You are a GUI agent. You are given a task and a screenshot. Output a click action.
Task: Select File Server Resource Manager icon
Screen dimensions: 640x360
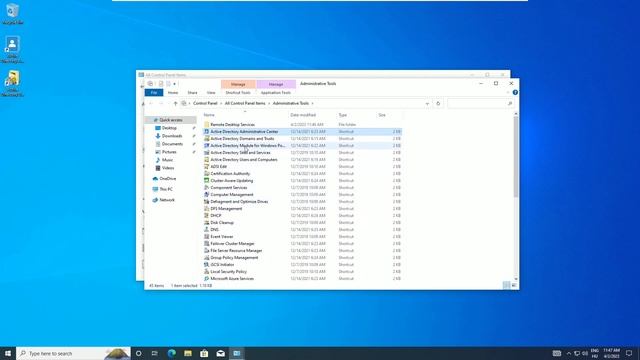[207, 250]
